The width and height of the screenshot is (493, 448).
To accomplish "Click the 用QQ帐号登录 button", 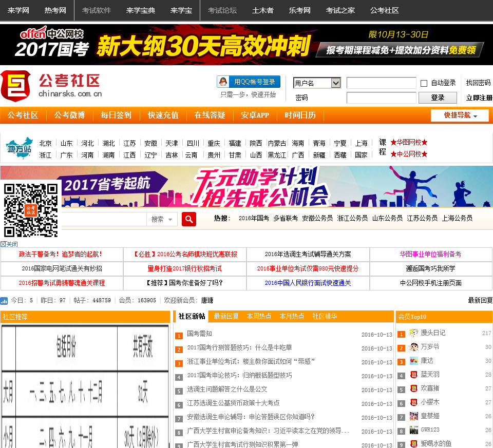I will pyautogui.click(x=249, y=82).
